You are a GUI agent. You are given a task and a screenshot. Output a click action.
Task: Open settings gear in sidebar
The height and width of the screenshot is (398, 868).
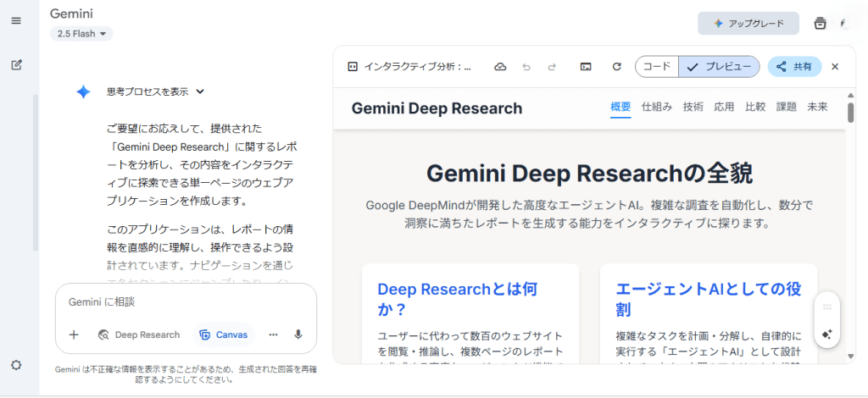(16, 365)
